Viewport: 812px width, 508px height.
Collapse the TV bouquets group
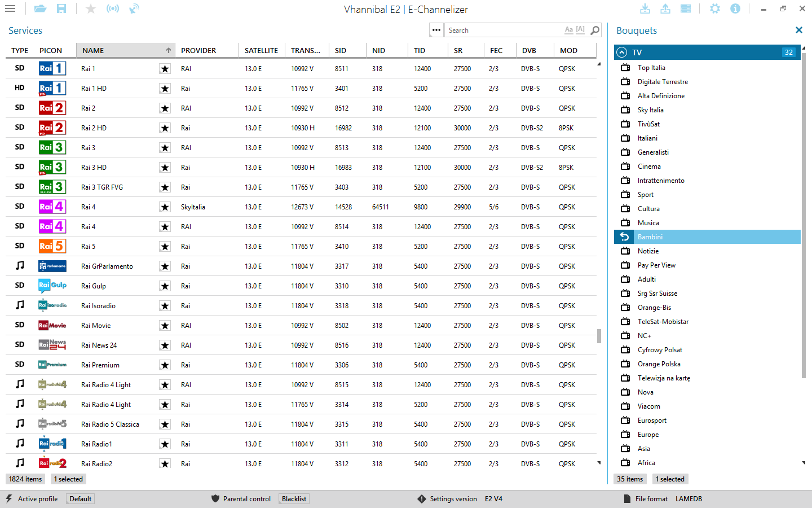click(x=622, y=52)
